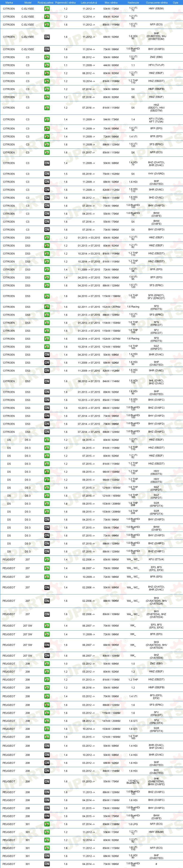Image resolution: width=183 pixels, height=868 pixels.
Task: Select the 44kW / 60KM power cell
Action: pyautogui.click(x=111, y=65)
